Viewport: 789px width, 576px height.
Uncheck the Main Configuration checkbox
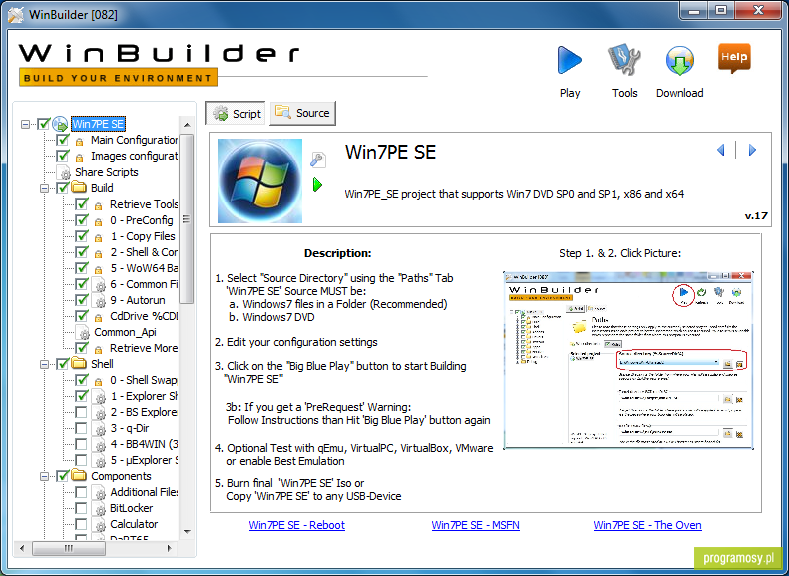tap(63, 140)
